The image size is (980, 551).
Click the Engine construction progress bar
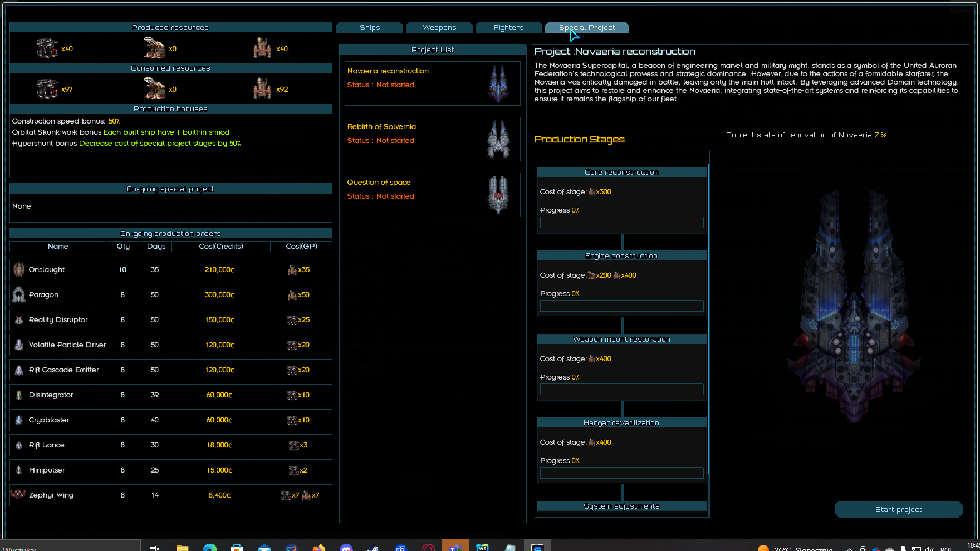point(621,306)
